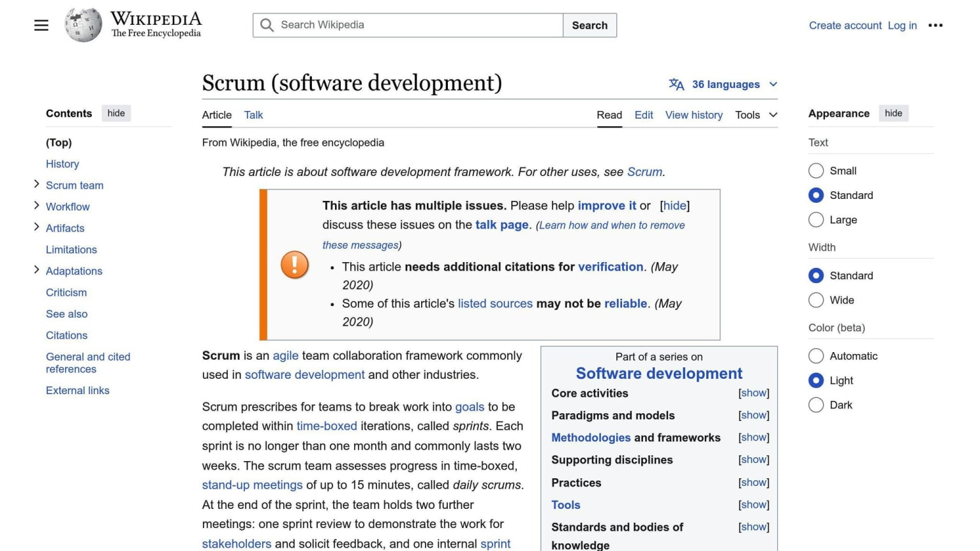The width and height of the screenshot is (980, 551).
Task: Select Small text size
Action: pyautogui.click(x=816, y=171)
